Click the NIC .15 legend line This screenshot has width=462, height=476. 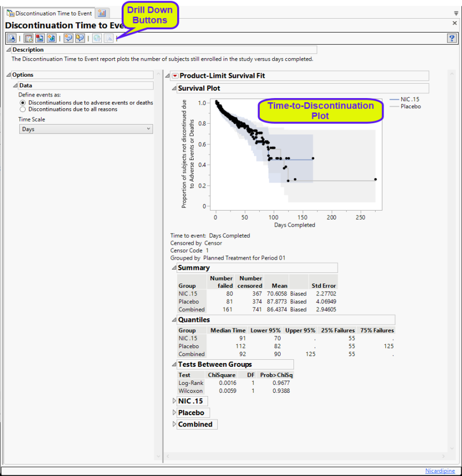click(x=394, y=100)
